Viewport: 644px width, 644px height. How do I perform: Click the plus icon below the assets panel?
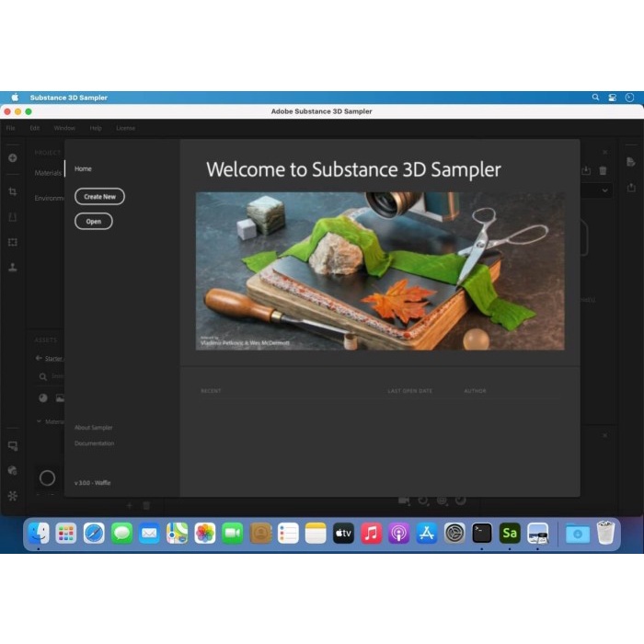coord(130,506)
